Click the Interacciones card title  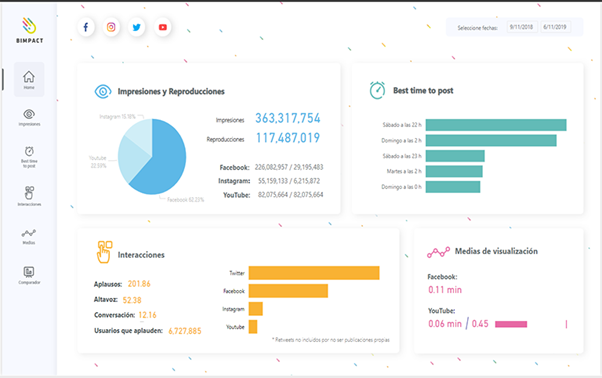coord(141,255)
